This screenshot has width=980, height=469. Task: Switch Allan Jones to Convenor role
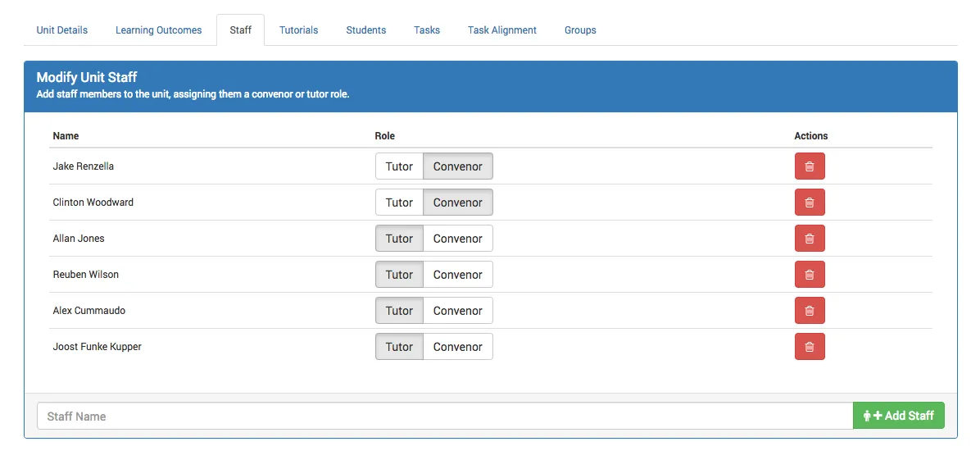(457, 239)
